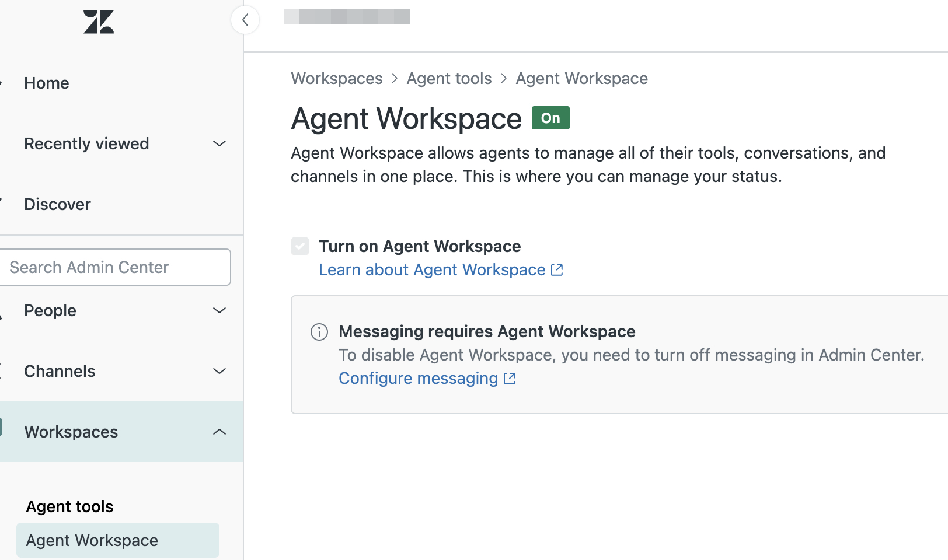Open the Configure messaging link
The image size is (948, 560).
(x=418, y=379)
